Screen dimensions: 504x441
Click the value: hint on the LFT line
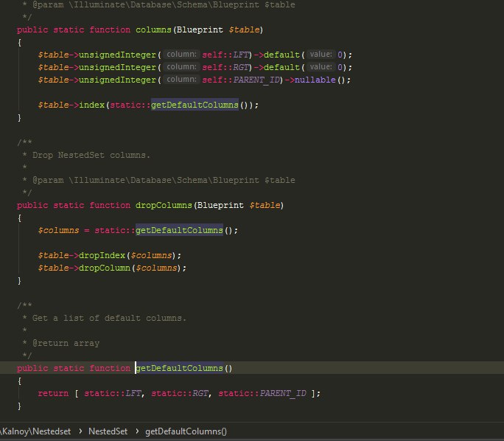click(321, 55)
